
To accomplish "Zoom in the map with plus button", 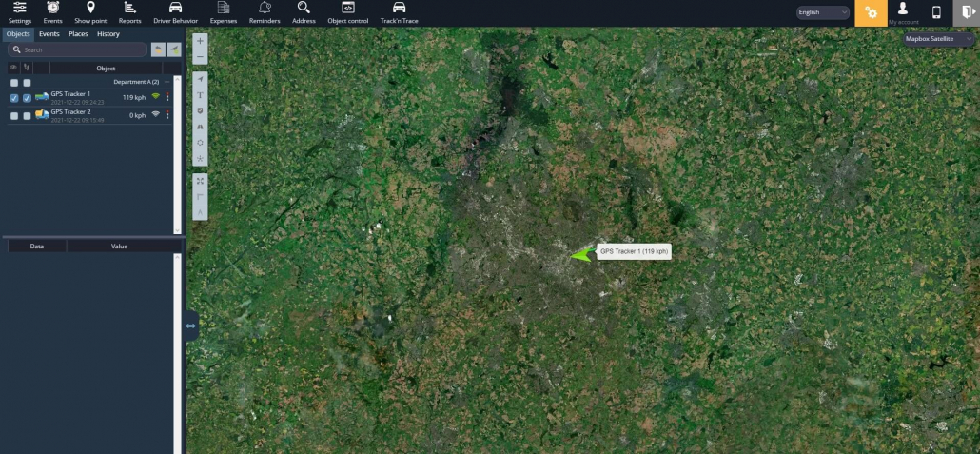I will point(200,41).
